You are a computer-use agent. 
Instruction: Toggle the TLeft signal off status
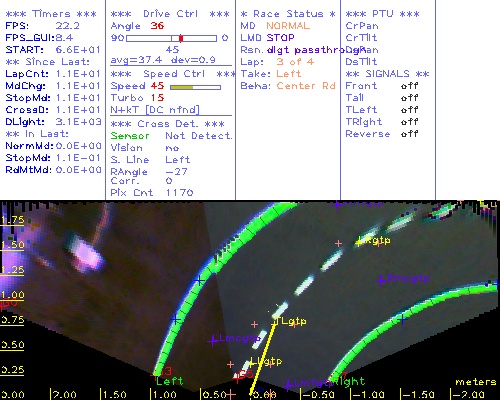[x=409, y=110]
